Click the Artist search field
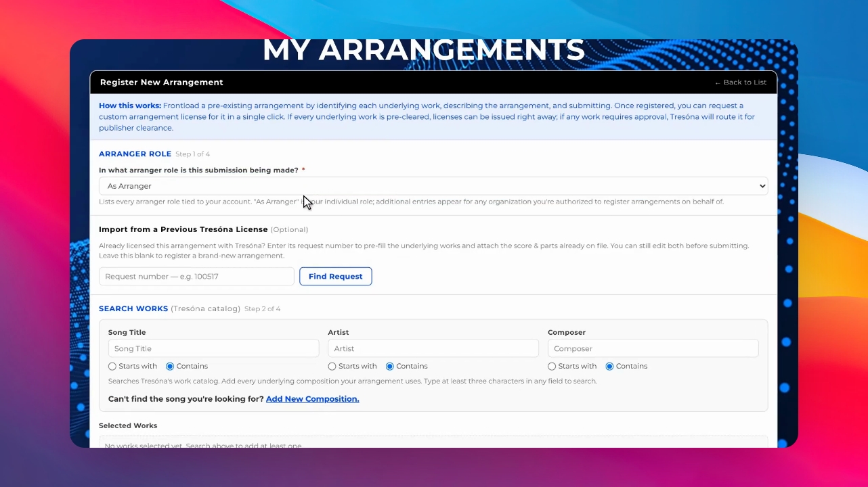 pyautogui.click(x=433, y=348)
